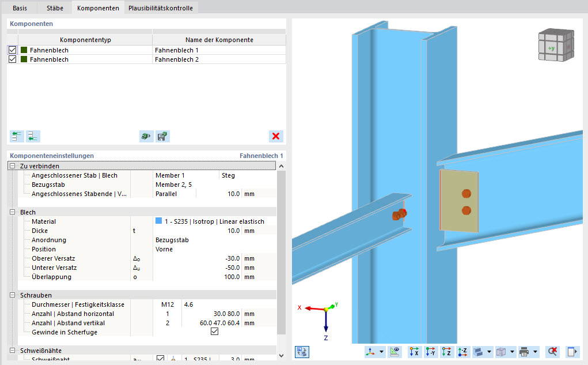Click the Überlappung value 100.0

click(x=232, y=277)
